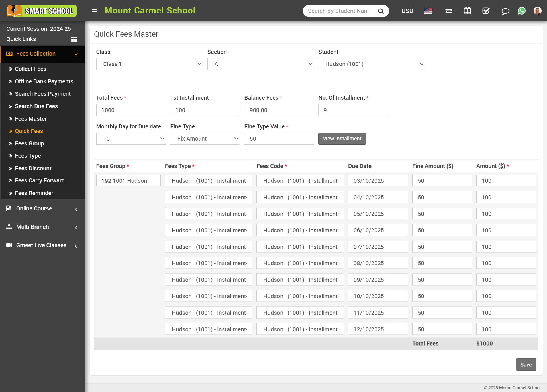This screenshot has height=392, width=547.
Task: Open the chat bubble icon
Action: point(505,11)
